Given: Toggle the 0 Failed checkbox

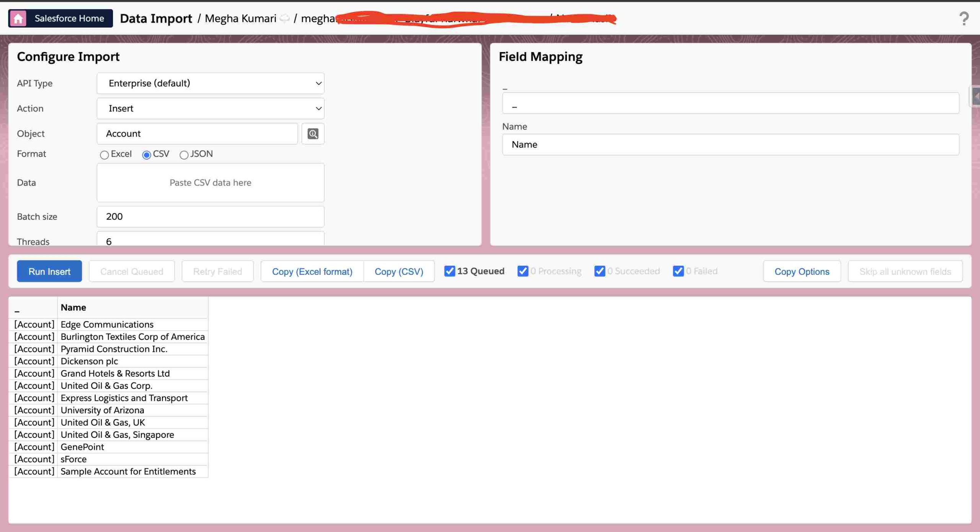Looking at the screenshot, I should coord(678,271).
